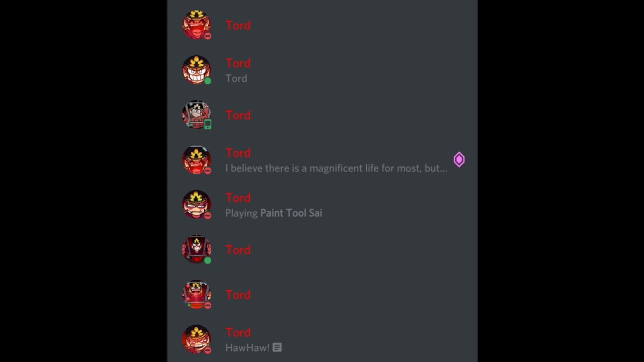Select red Tord name above HawHaw! status

point(238,332)
